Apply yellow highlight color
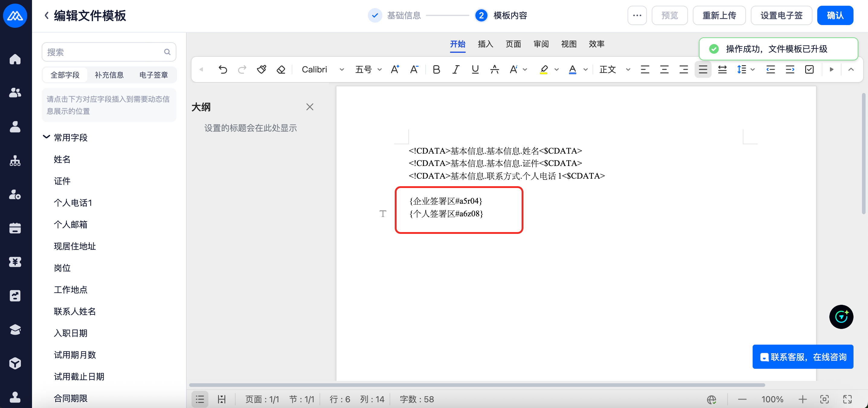The image size is (868, 408). [x=544, y=70]
